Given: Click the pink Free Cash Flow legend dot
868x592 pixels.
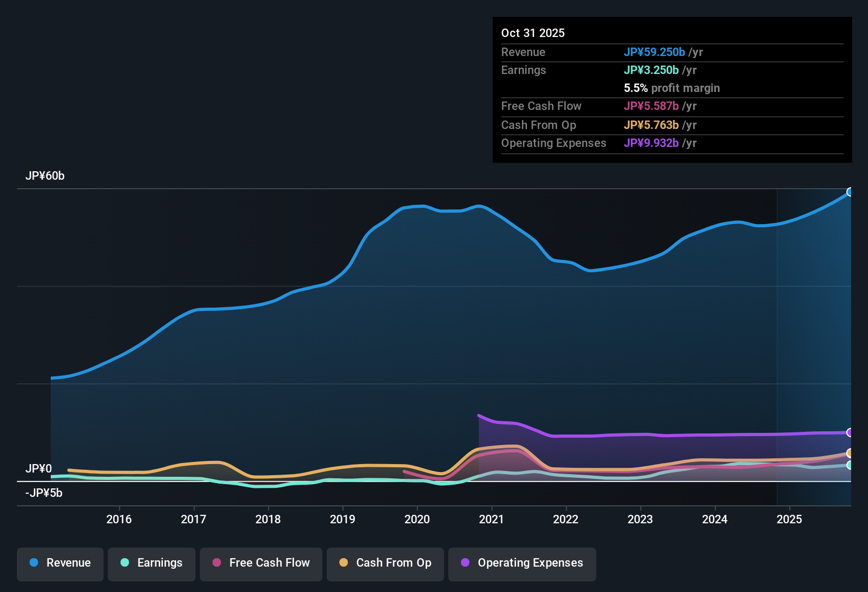Looking at the screenshot, I should (216, 563).
